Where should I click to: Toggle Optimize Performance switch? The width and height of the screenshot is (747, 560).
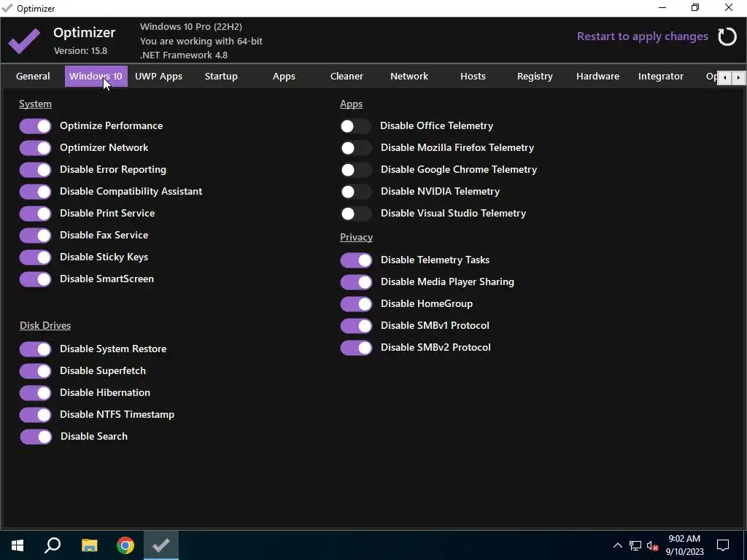pyautogui.click(x=35, y=126)
